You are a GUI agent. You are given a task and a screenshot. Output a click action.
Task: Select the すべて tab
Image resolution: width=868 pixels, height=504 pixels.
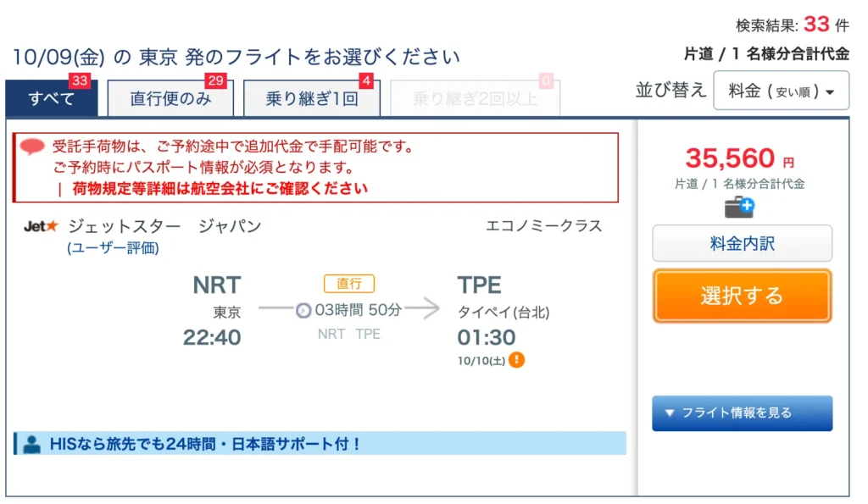pos(52,98)
